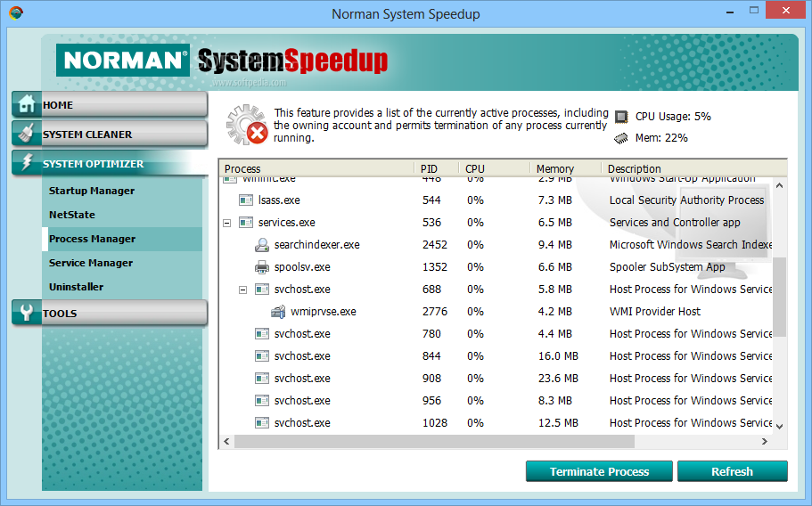Click the searchindexer.exe magnifier icon
812x506 pixels.
click(x=262, y=245)
